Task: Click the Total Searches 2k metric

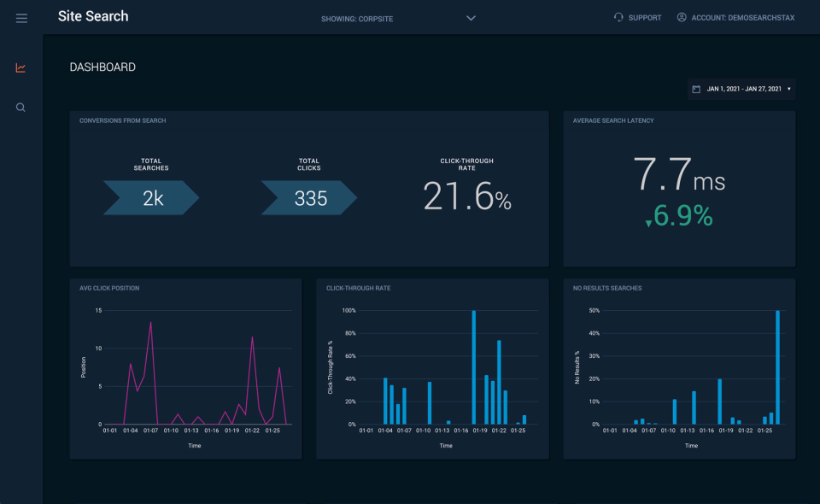Action: [x=150, y=197]
